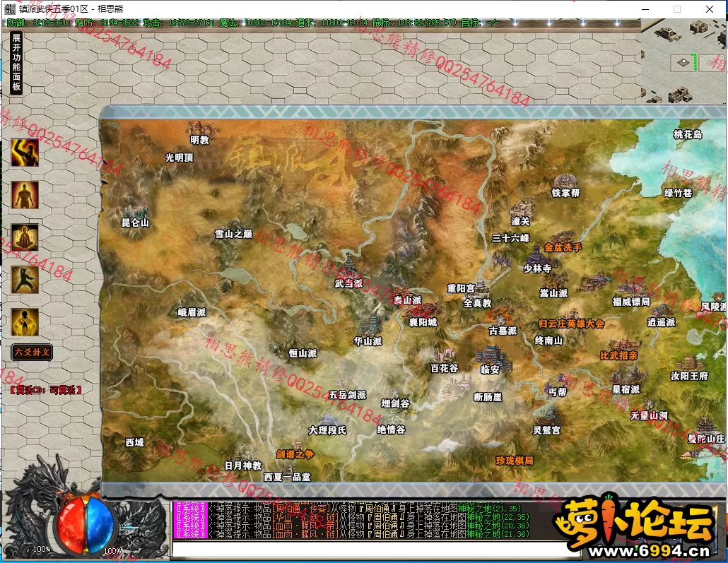Click the 复活CD: 可复活 status text

pos(46,390)
